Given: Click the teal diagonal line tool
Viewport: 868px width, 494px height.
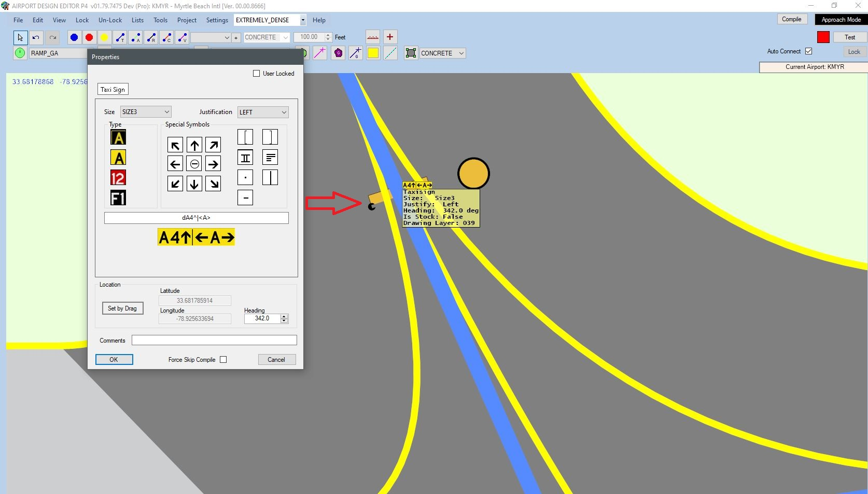Looking at the screenshot, I should tap(390, 53).
